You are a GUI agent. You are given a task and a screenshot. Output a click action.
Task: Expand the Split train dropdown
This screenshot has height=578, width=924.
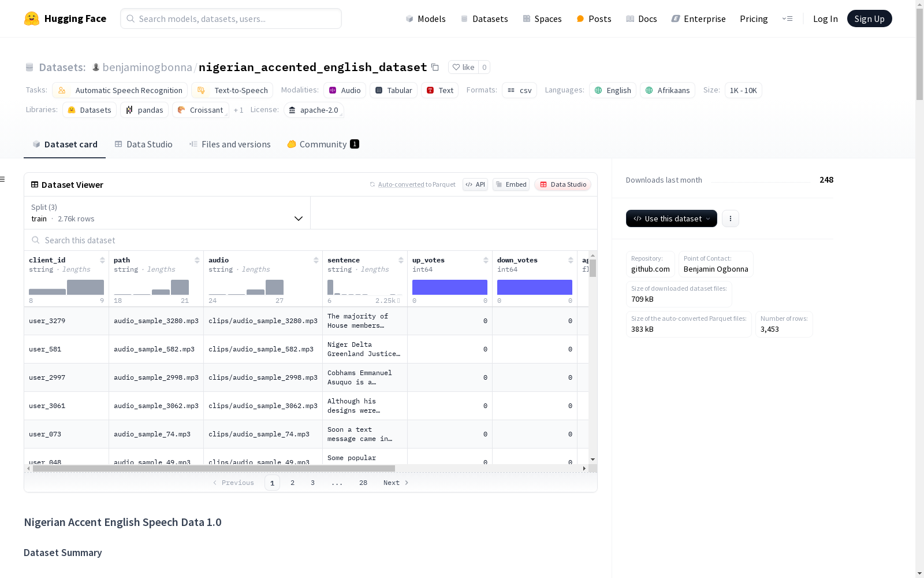pos(167,213)
